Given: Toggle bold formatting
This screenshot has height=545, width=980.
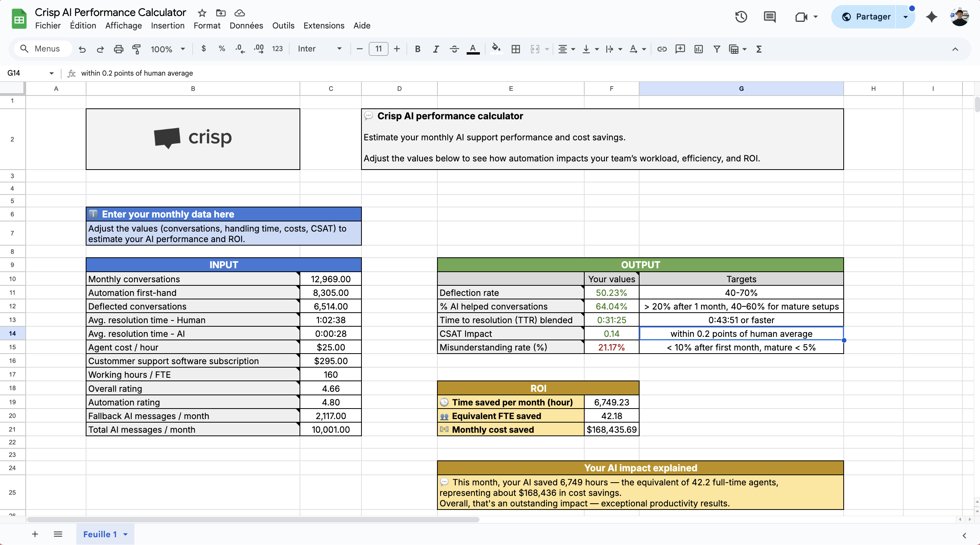Looking at the screenshot, I should click(x=418, y=49).
